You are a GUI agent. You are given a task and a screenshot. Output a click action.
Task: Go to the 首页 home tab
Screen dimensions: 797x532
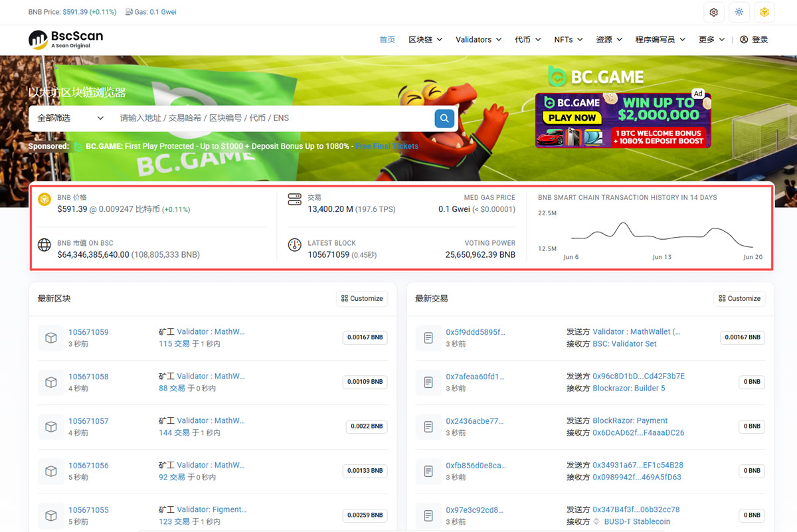coord(387,40)
